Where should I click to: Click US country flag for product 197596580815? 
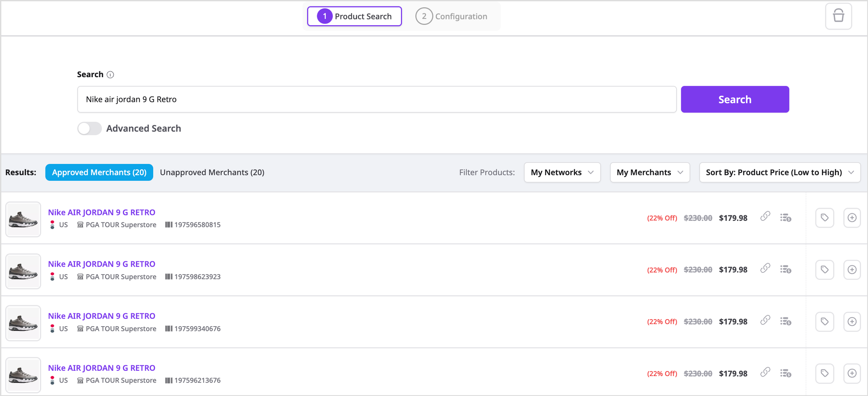click(52, 225)
